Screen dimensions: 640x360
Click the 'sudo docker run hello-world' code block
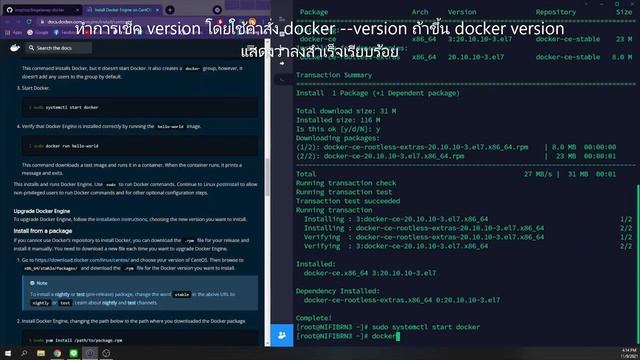click(x=140, y=146)
